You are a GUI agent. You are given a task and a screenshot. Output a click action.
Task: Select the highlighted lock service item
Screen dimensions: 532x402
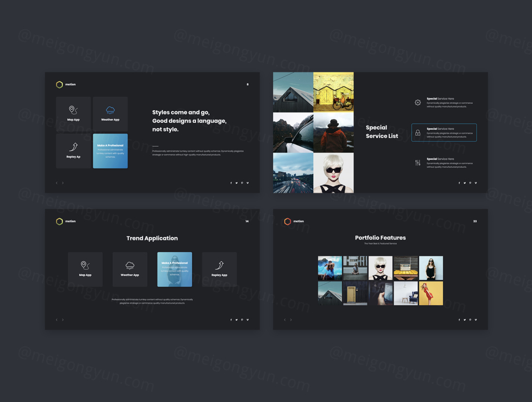pos(444,133)
